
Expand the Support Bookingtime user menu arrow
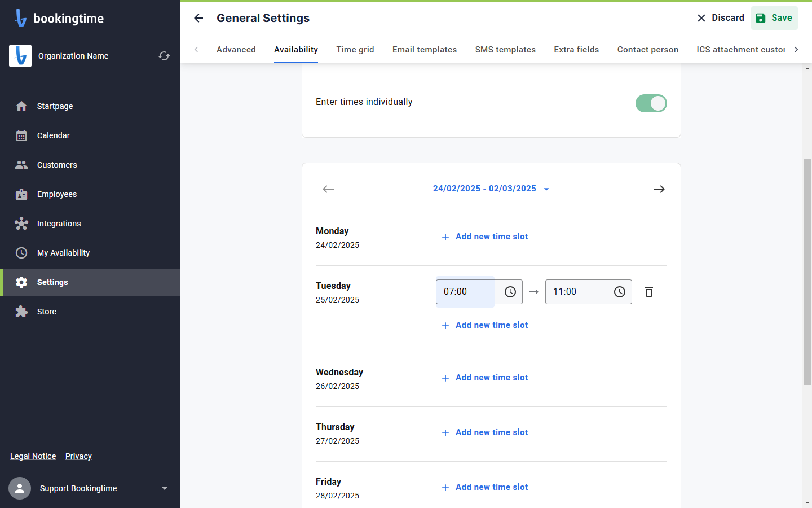tap(165, 488)
